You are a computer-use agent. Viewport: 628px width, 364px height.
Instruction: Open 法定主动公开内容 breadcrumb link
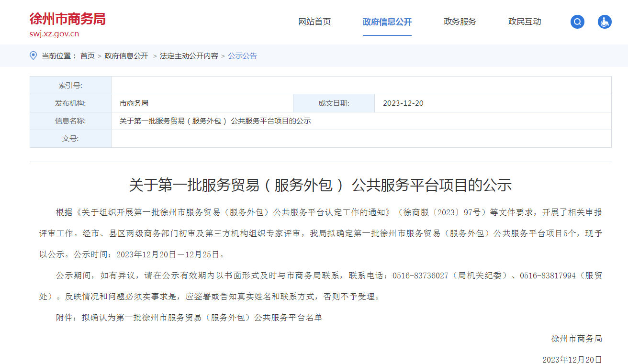pos(189,56)
